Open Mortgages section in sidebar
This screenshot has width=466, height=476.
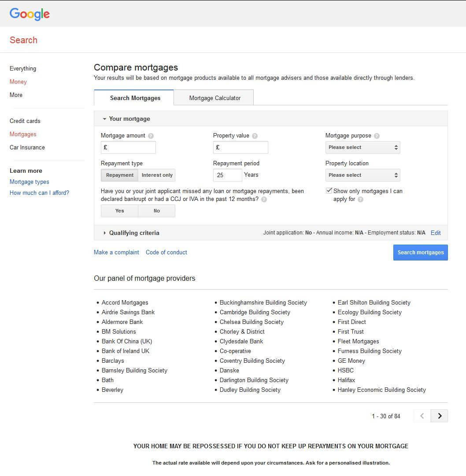23,134
